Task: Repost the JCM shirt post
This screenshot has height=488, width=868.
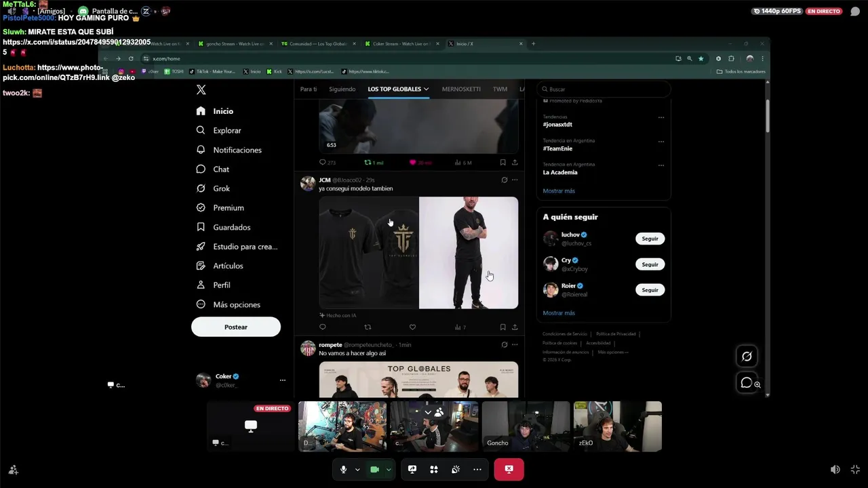Action: [368, 327]
